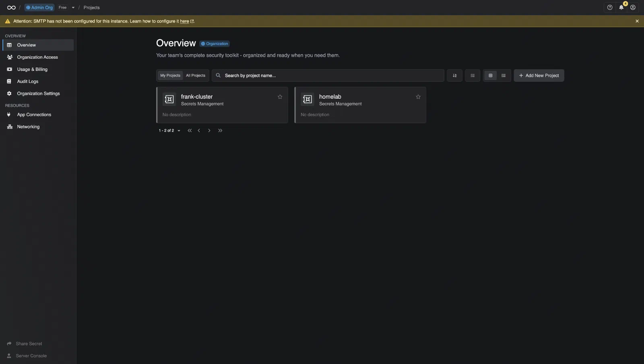Click the frank-cluster 'No description' text
Viewport: 644px width, 364px height.
[x=177, y=115]
